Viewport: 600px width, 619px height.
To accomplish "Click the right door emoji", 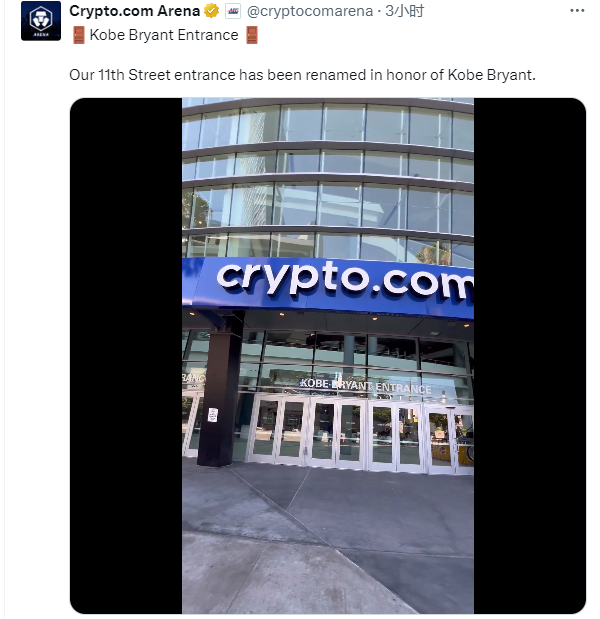I will tap(252, 35).
